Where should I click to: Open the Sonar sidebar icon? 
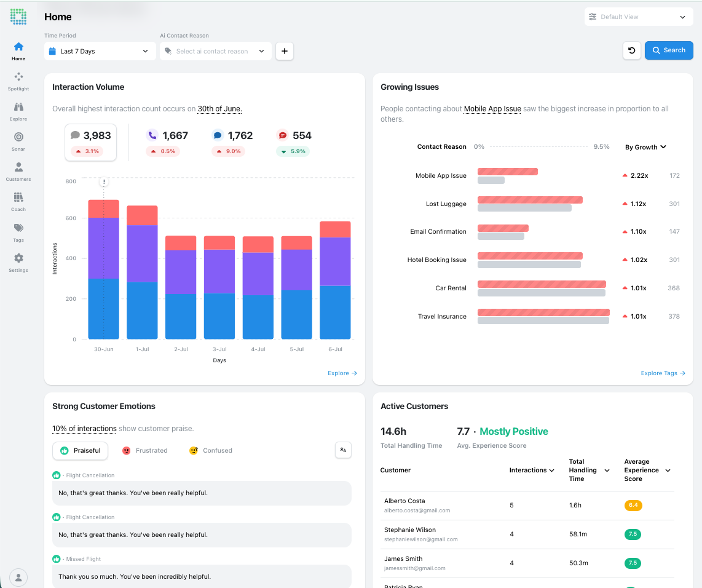coord(18,141)
